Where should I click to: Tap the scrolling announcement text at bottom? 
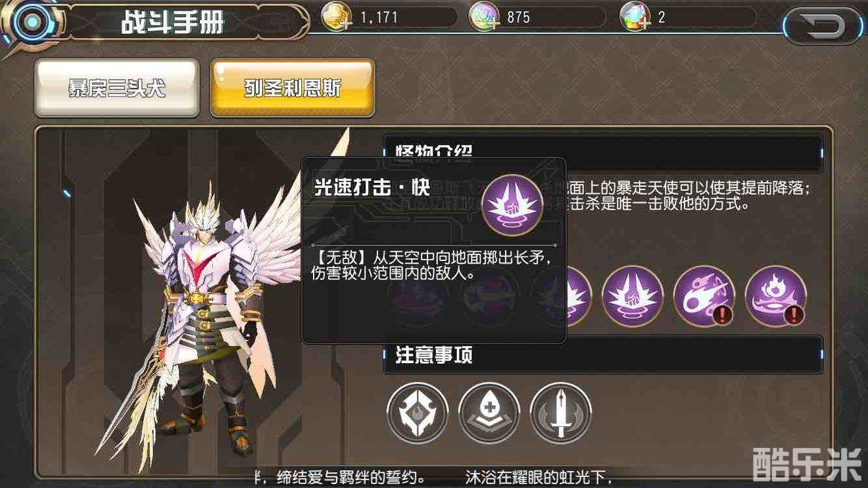tap(434, 476)
